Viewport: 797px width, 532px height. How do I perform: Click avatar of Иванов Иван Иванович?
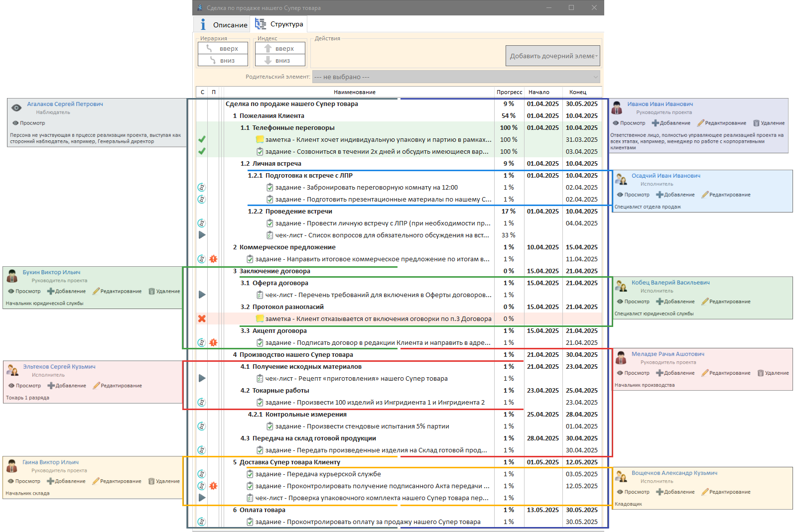617,108
